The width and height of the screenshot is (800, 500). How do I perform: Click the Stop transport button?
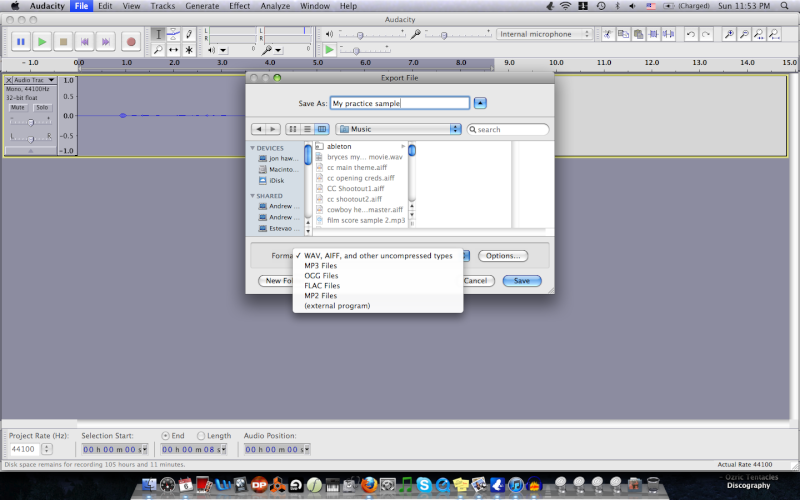[63, 42]
